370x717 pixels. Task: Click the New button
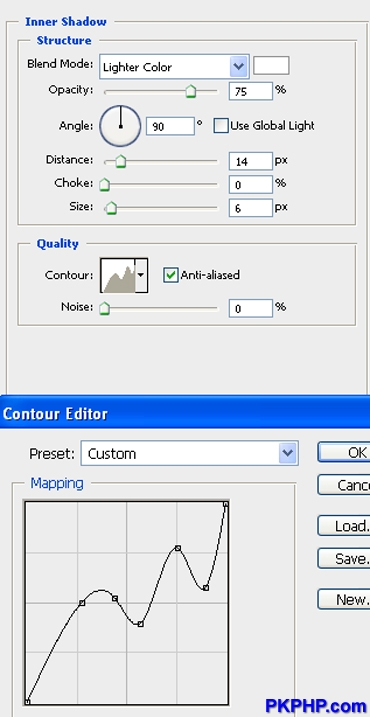pyautogui.click(x=344, y=599)
